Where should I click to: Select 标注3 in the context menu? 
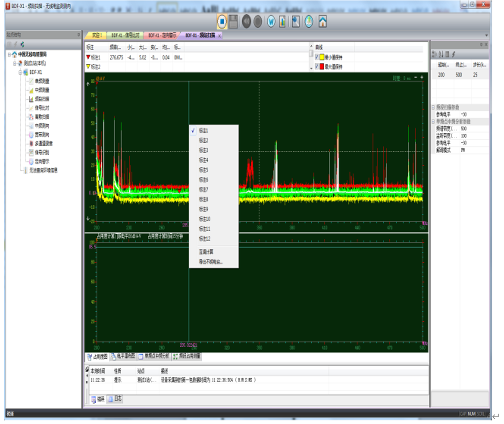(x=204, y=150)
